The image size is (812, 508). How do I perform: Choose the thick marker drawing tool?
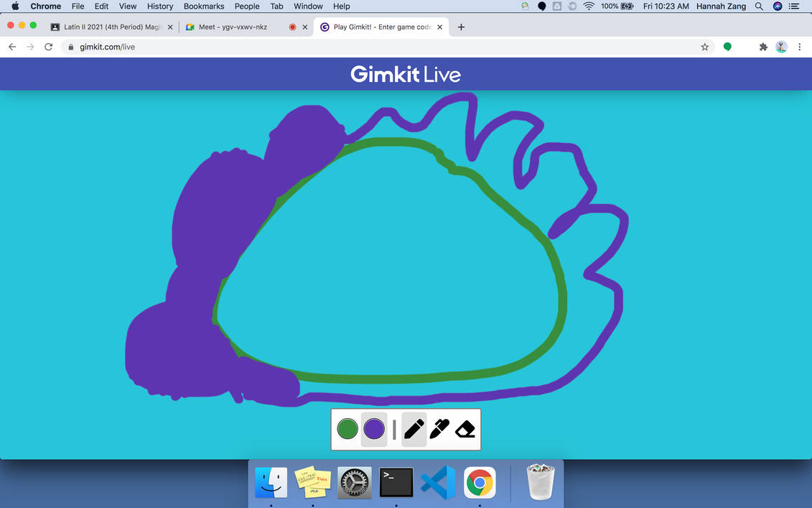tap(439, 429)
